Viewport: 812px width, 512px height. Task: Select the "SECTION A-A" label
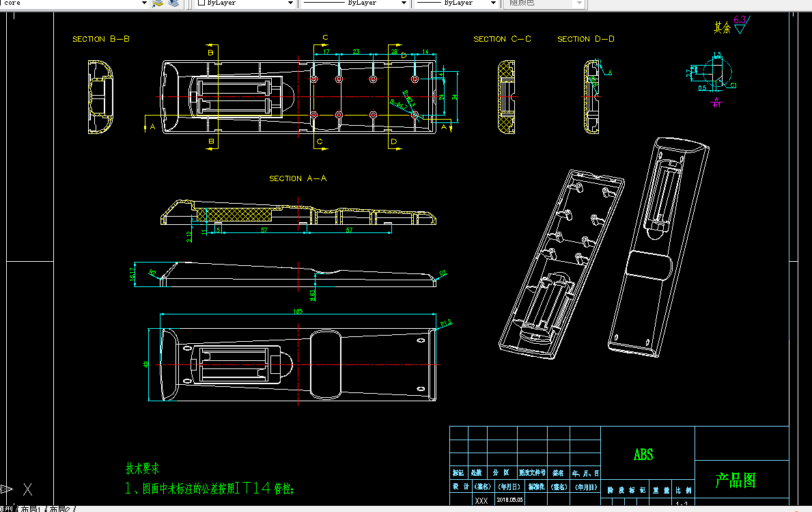(x=298, y=178)
